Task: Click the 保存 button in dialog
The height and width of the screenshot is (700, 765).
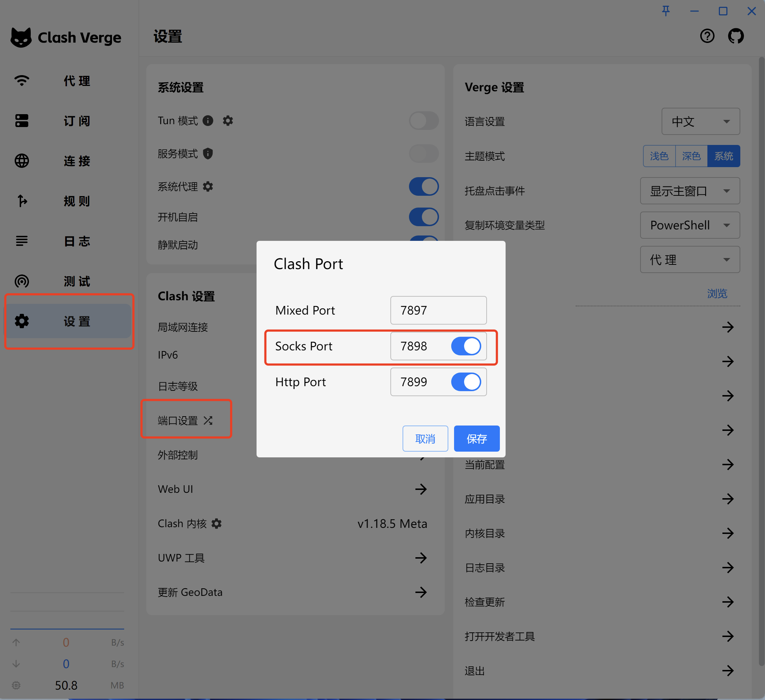Action: click(477, 439)
